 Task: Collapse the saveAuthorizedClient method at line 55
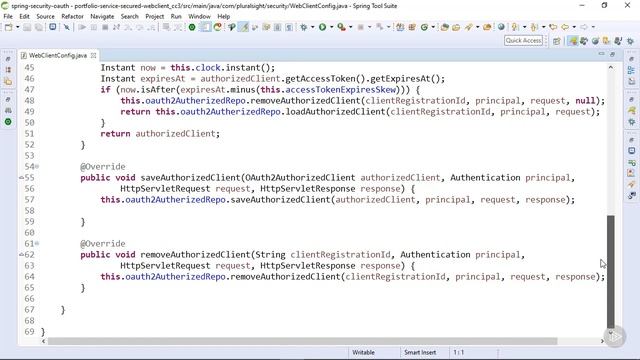point(21,178)
